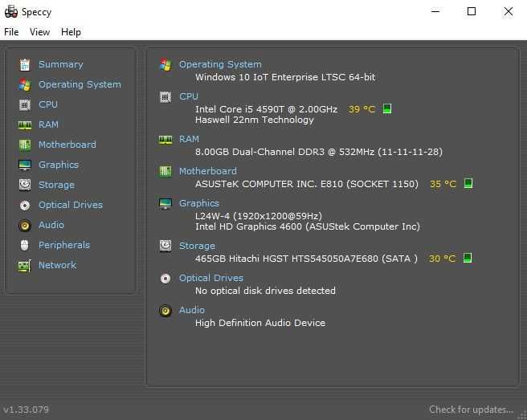Select Audio in the sidebar
This screenshot has width=527, height=420.
click(x=51, y=225)
